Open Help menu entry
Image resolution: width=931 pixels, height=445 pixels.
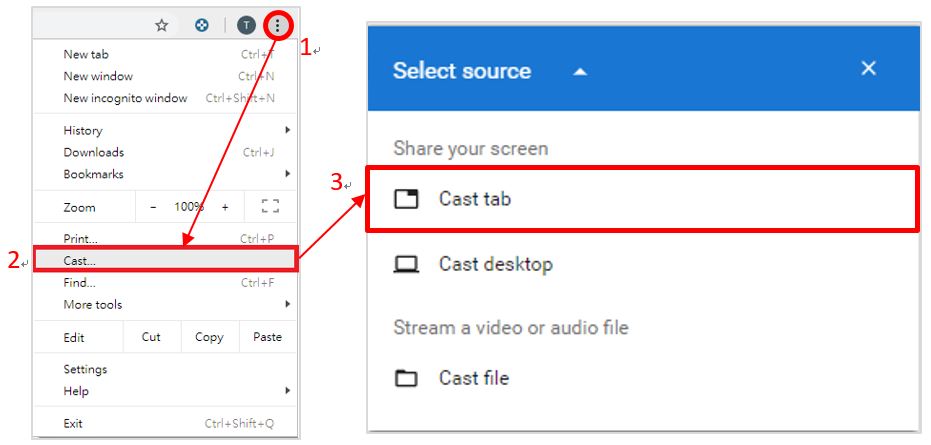164,391
